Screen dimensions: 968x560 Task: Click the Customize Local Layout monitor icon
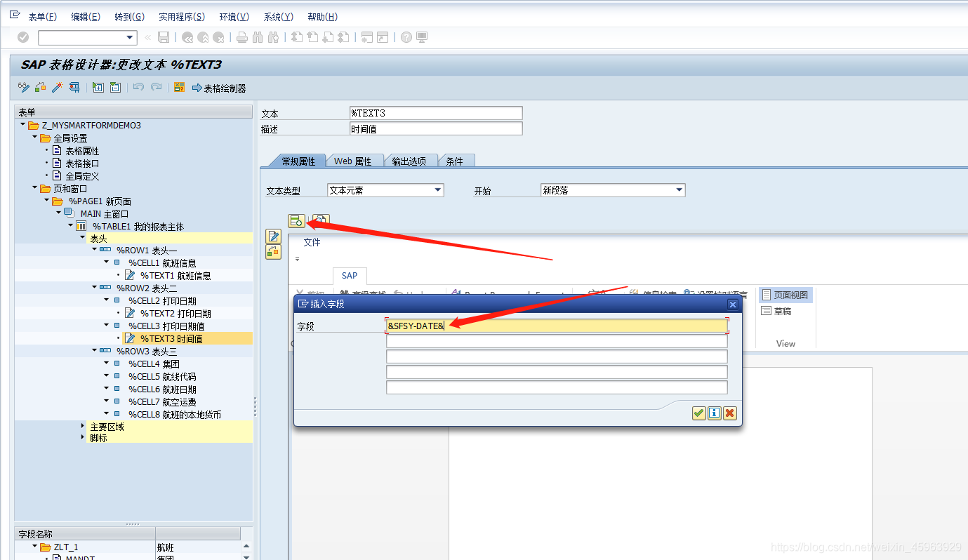coord(422,38)
